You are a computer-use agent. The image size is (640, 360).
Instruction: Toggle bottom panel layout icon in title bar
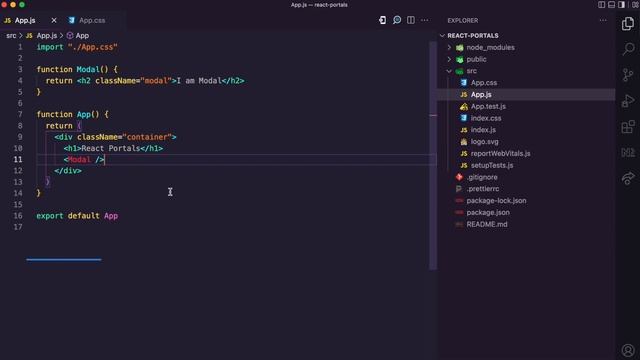click(x=611, y=4)
